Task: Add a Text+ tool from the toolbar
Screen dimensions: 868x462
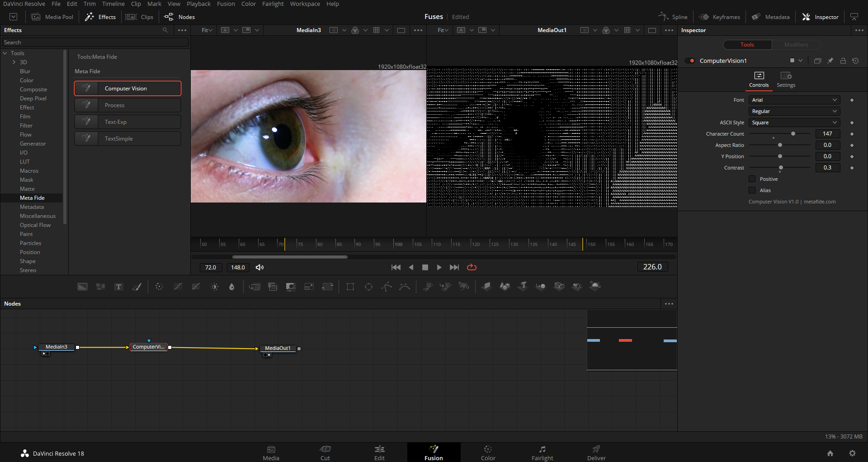Action: 118,287
